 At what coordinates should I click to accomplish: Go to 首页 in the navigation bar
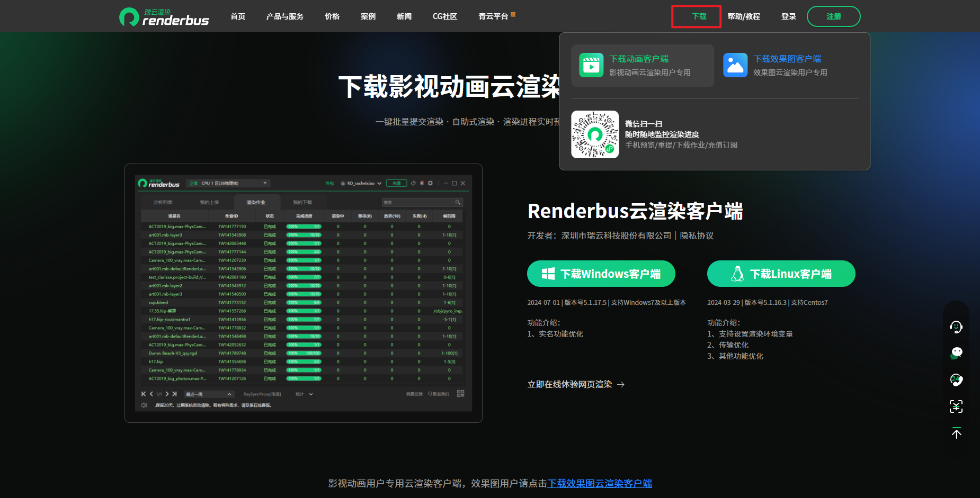pyautogui.click(x=238, y=16)
